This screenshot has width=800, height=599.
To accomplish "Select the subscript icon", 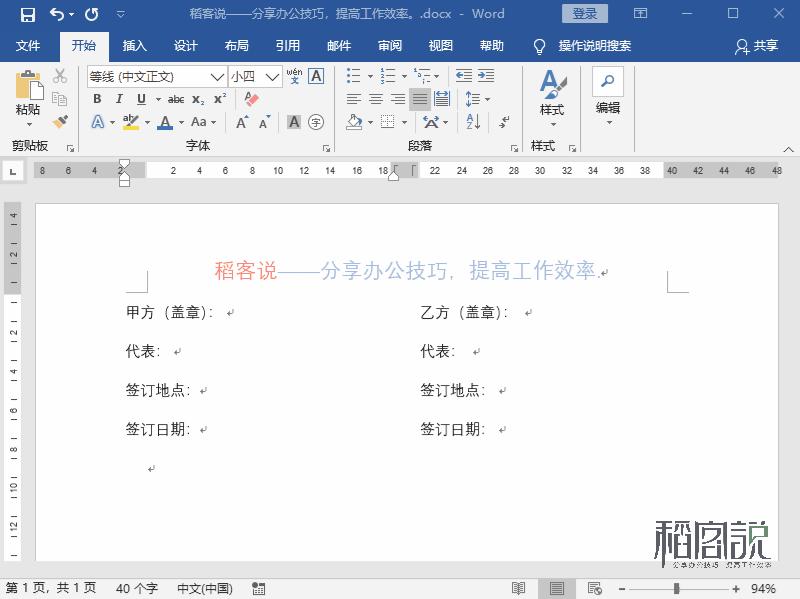I will point(197,99).
